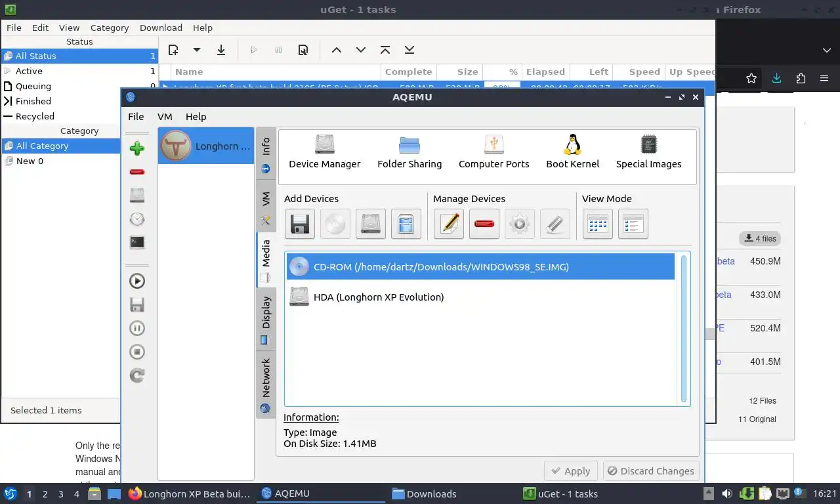The width and height of the screenshot is (840, 504).
Task: Switch to workspace 2 on taskbar
Action: [x=45, y=494]
